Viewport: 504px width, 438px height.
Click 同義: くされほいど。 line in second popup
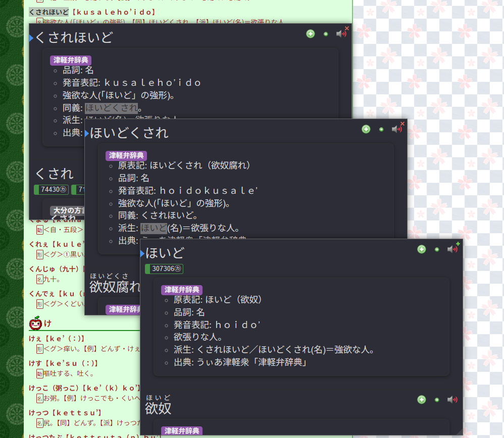pyautogui.click(x=158, y=215)
